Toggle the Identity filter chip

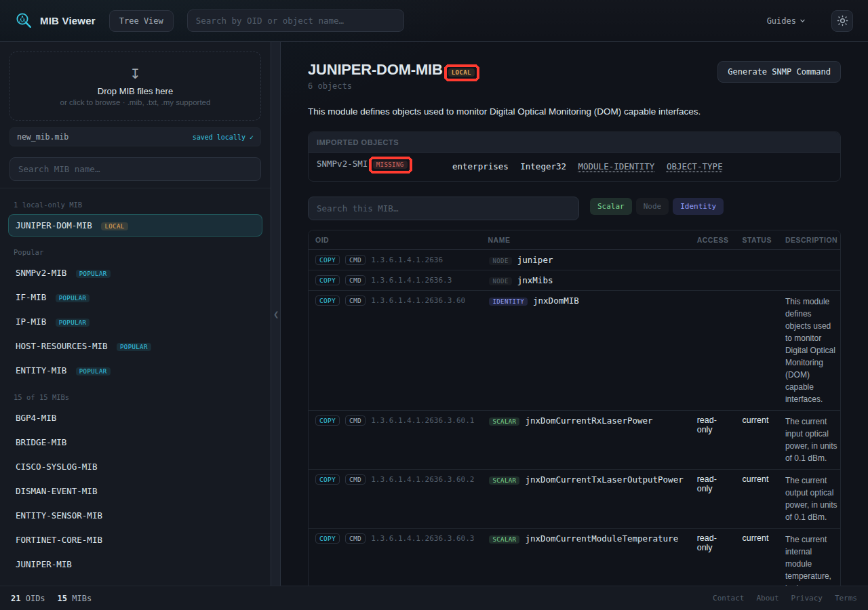pyautogui.click(x=698, y=207)
